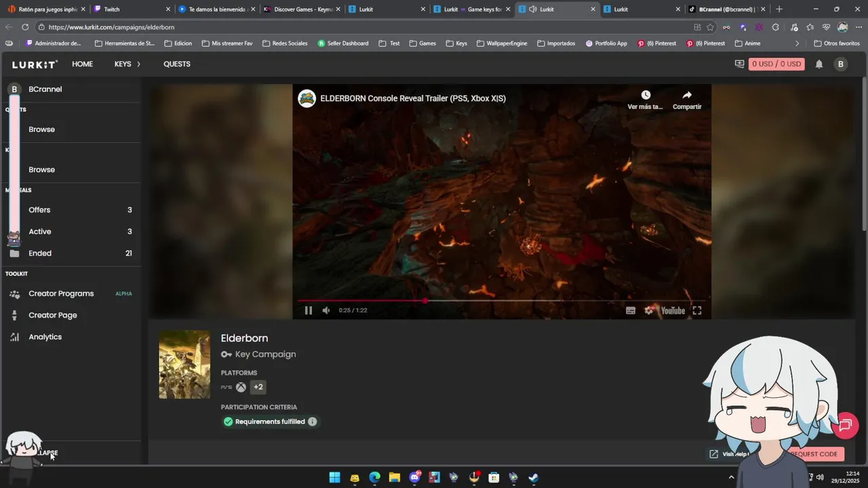Reload the page
This screenshot has width=868, height=488.
pos(25,27)
